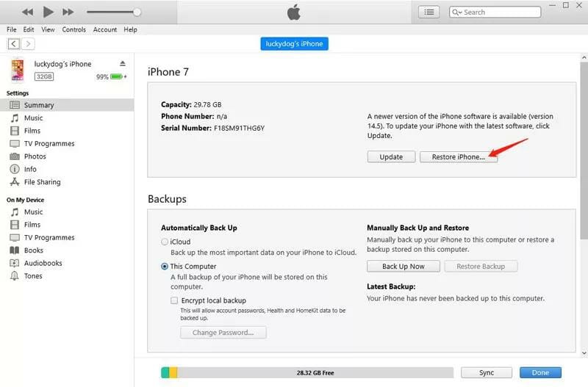The width and height of the screenshot is (588, 387).
Task: Open the list view icon beside search
Action: 429,12
